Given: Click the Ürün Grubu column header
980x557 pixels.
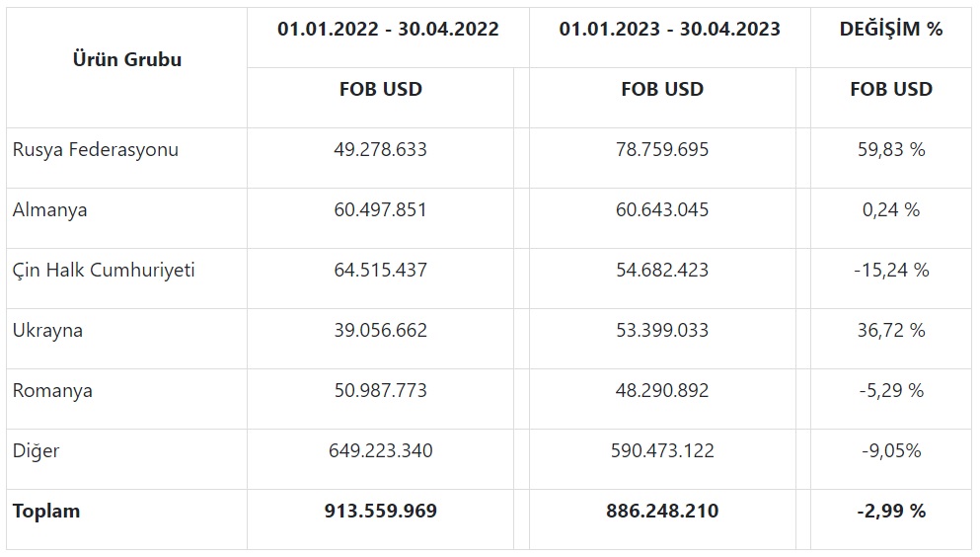Looking at the screenshot, I should click(x=127, y=59).
